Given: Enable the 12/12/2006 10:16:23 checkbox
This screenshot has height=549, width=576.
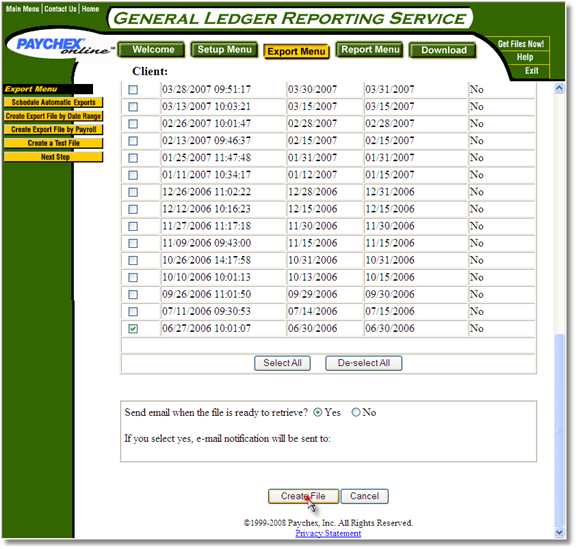Looking at the screenshot, I should [133, 209].
